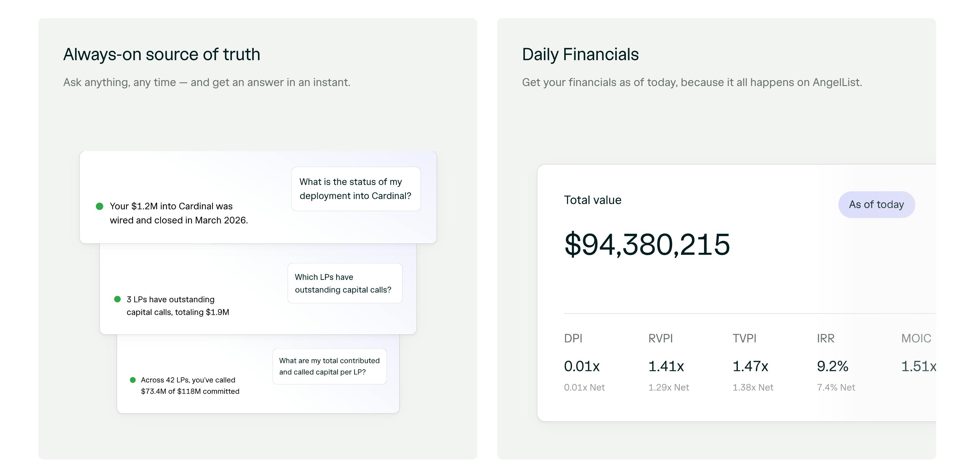
Task: Click the $94,380,215 total value figure
Action: [x=647, y=245]
